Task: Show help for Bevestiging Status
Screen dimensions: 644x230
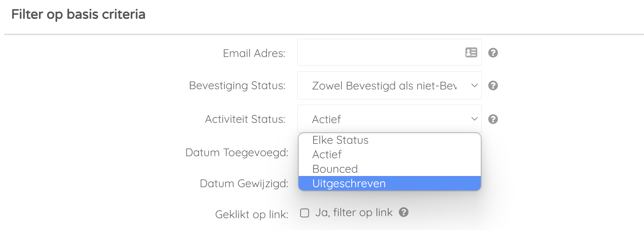Action: coord(493,86)
